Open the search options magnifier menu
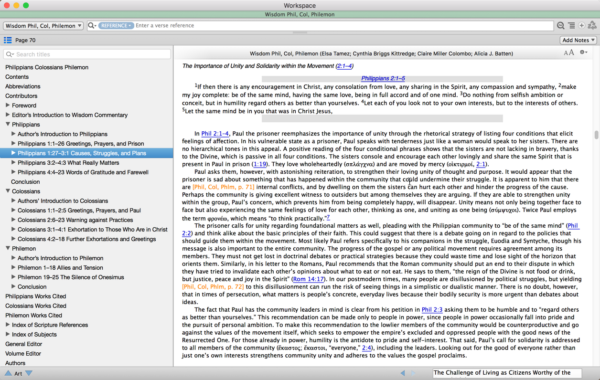The image size is (600, 380). point(91,26)
